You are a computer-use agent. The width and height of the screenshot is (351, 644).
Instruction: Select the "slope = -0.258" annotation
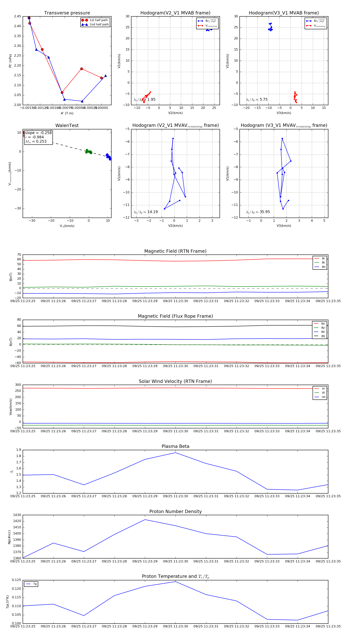tap(38, 133)
